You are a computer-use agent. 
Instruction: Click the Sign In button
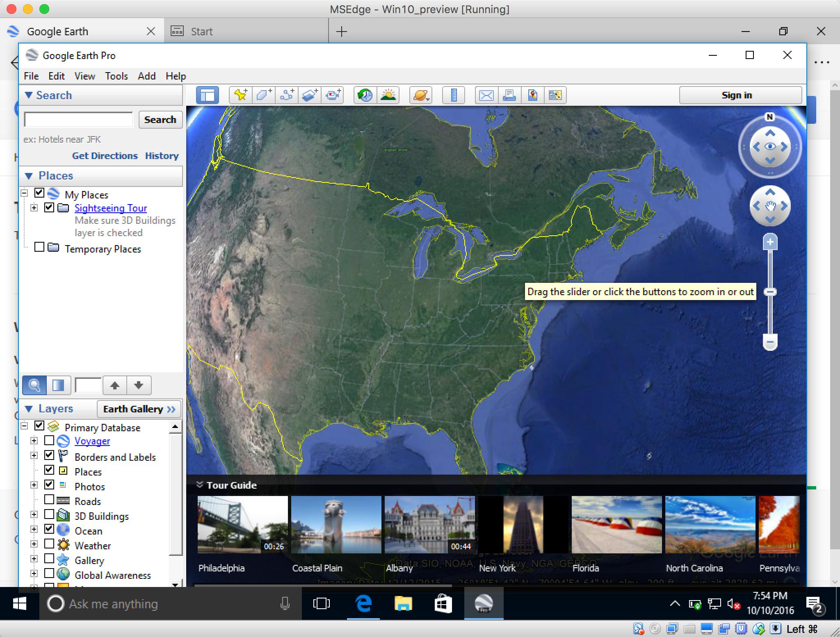tap(736, 94)
